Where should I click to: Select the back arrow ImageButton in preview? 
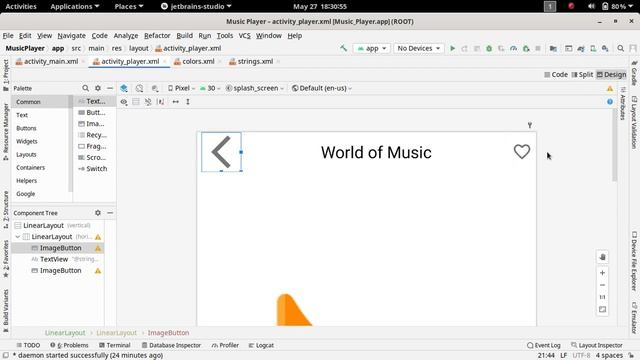[221, 152]
